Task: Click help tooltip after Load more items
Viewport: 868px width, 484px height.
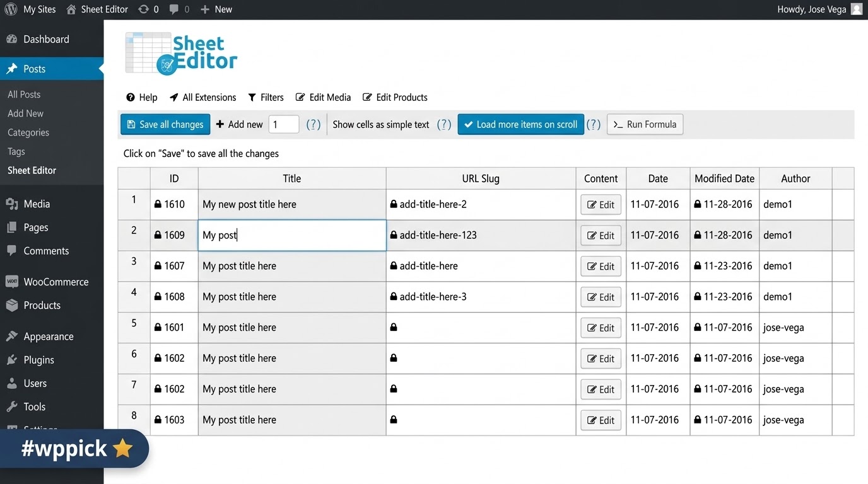Action: tap(594, 124)
